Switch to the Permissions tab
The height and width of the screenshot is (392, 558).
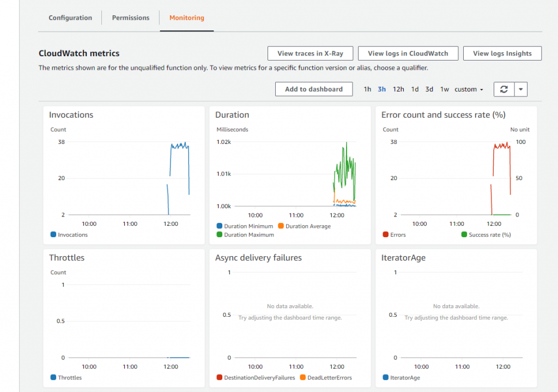[130, 17]
